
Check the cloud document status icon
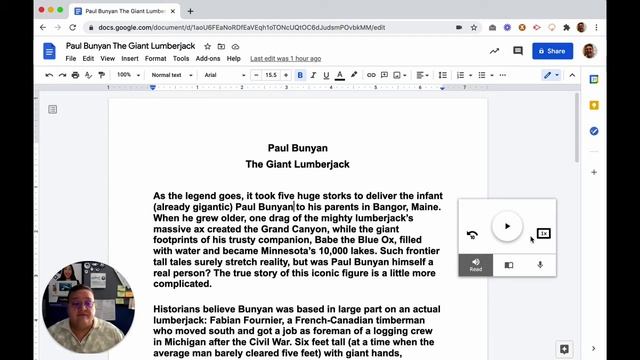(x=235, y=47)
